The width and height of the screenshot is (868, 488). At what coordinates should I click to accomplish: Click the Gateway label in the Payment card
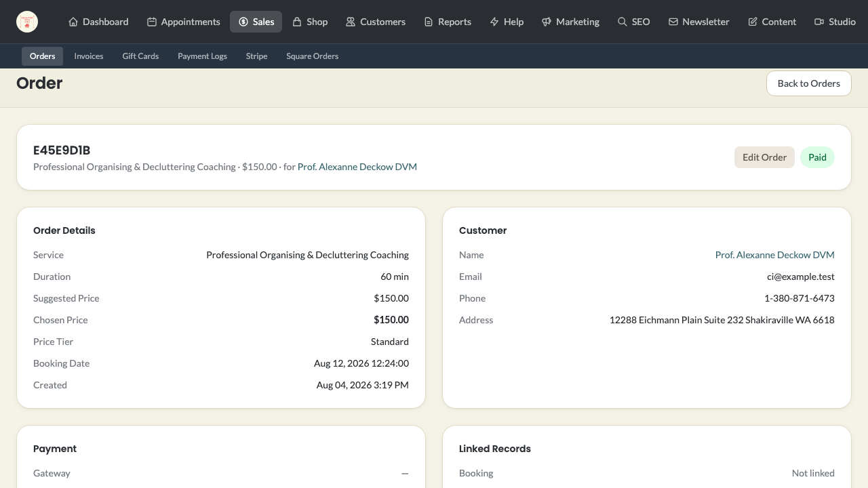point(52,473)
